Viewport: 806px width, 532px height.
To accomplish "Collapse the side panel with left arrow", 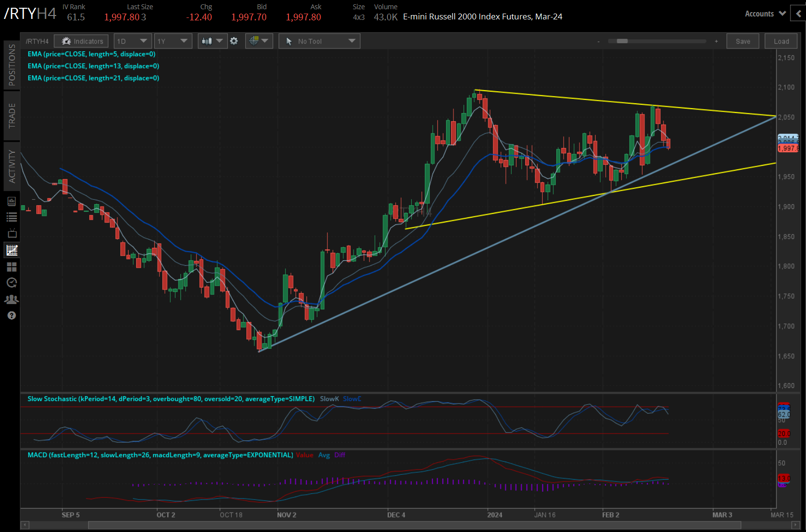I will click(798, 14).
